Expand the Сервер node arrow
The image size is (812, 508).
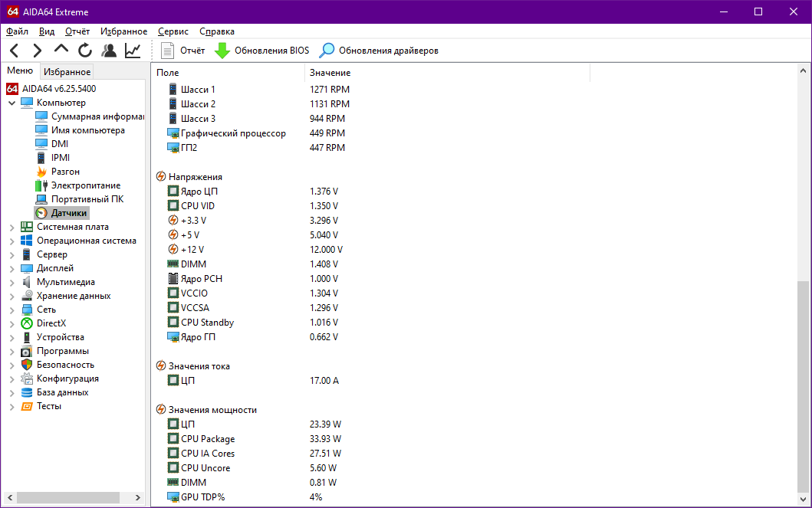click(x=12, y=254)
